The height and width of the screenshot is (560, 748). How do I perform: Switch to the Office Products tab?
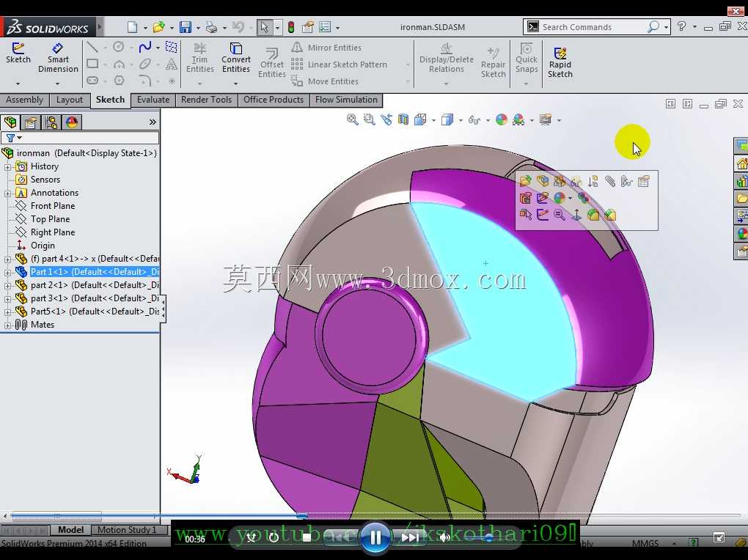(x=274, y=100)
